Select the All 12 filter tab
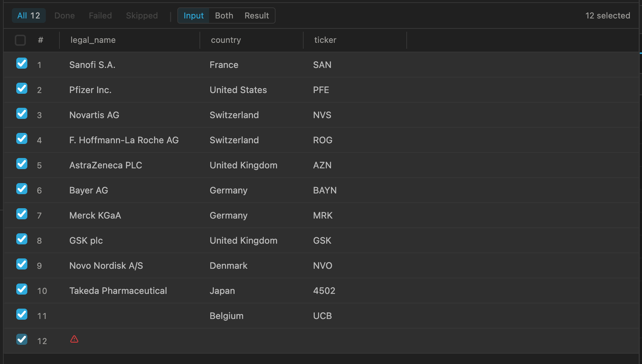Viewport: 642px width, 364px height. click(29, 16)
